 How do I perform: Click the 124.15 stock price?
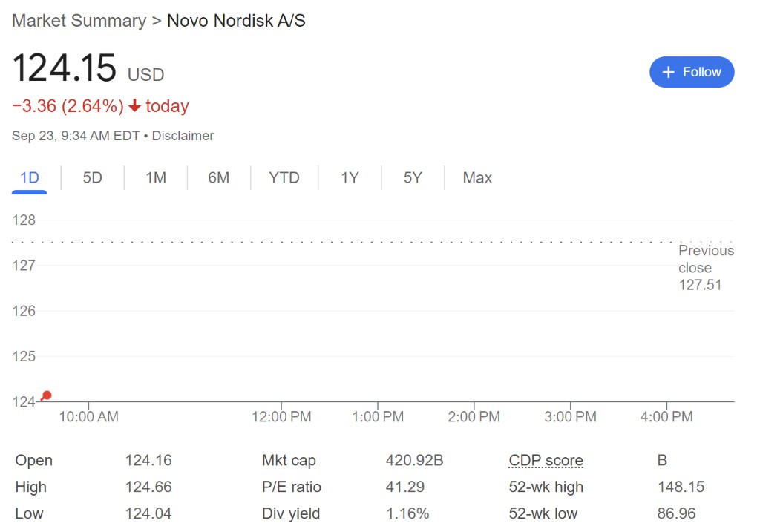(x=65, y=68)
